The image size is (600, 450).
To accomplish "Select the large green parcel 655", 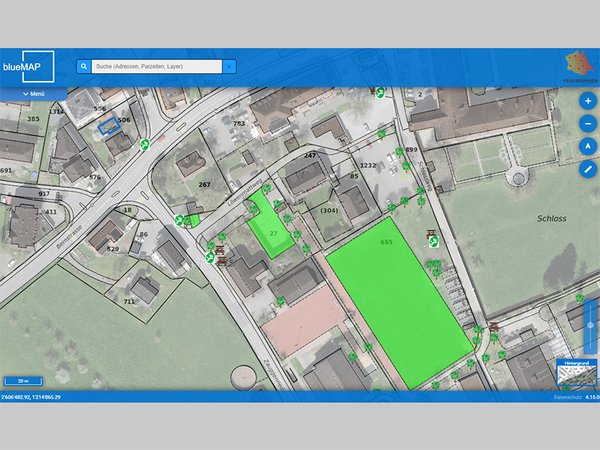I will (x=400, y=302).
